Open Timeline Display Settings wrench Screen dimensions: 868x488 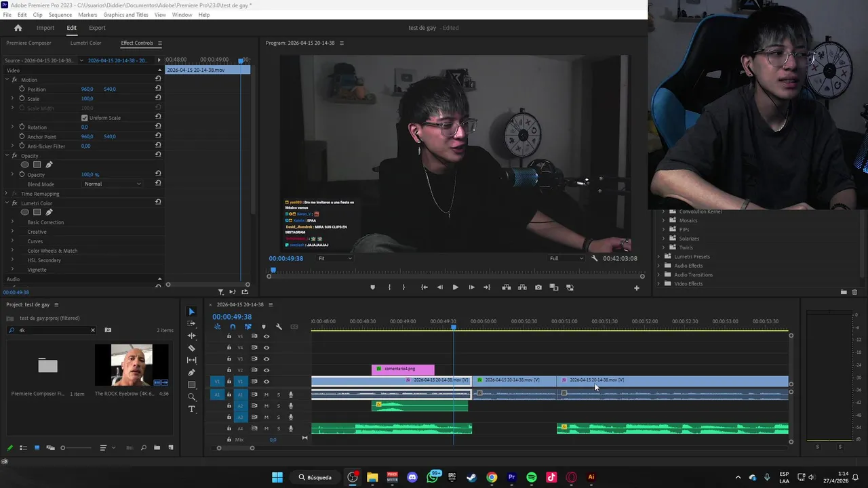tap(279, 327)
